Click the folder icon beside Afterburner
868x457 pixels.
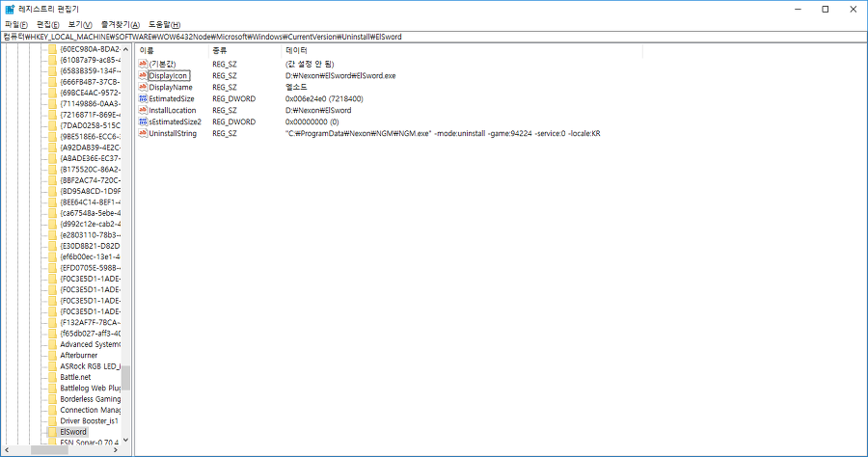pos(52,355)
